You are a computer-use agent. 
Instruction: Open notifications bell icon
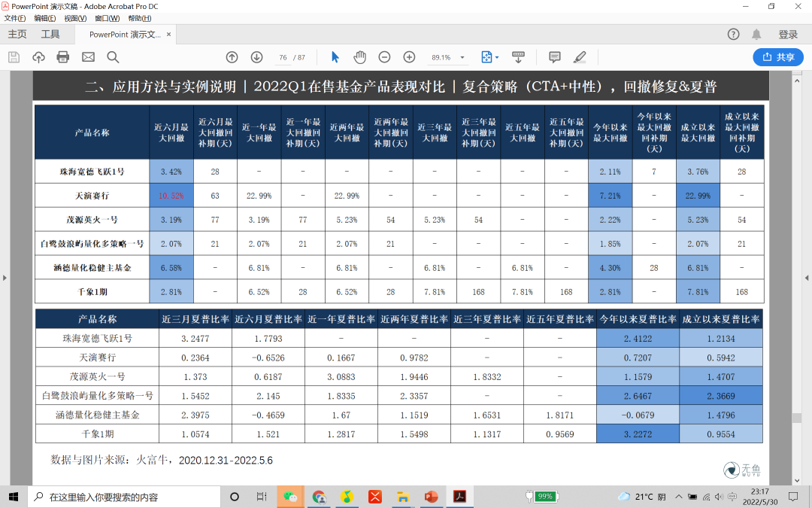coord(756,34)
